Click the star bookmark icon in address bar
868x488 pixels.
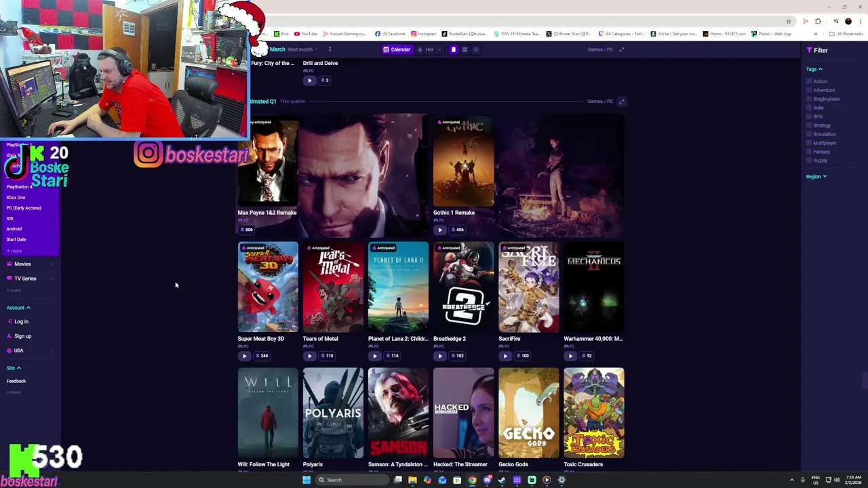coord(789,21)
